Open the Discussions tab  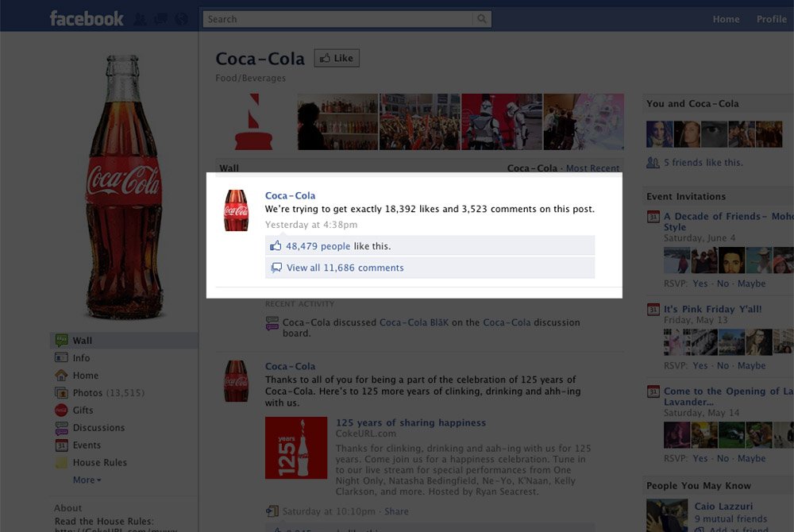click(98, 428)
